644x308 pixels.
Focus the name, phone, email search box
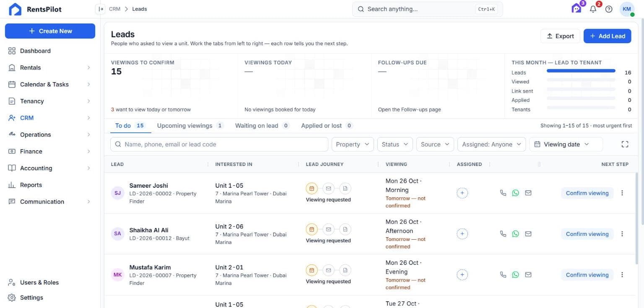pyautogui.click(x=219, y=144)
